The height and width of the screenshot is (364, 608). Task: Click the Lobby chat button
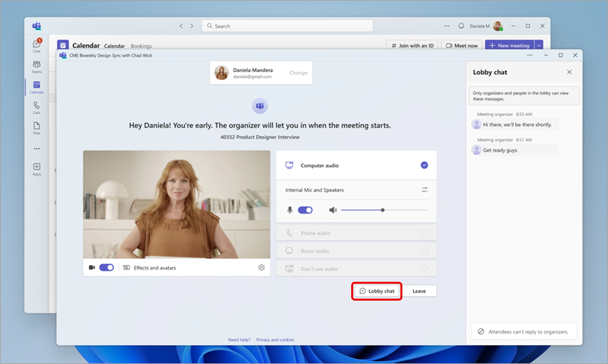coord(377,291)
